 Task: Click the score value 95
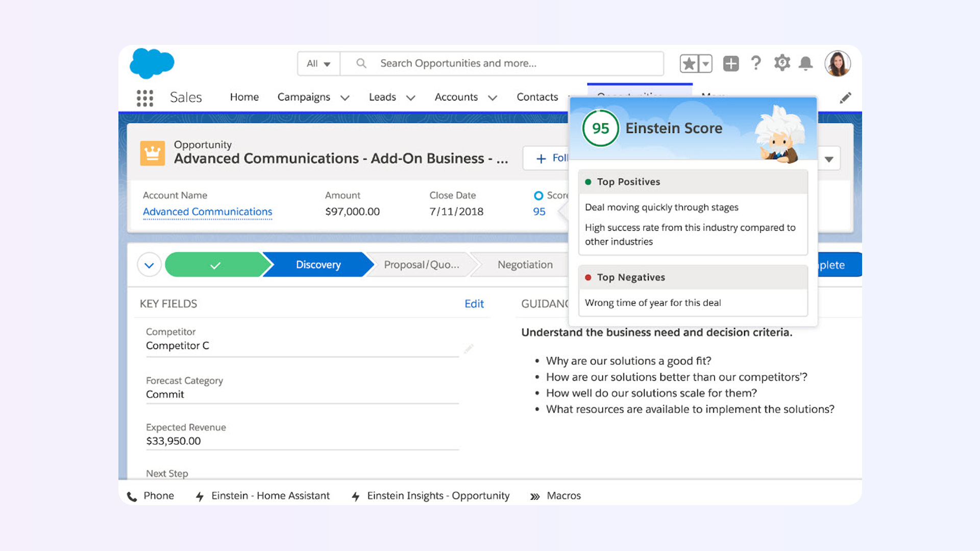(539, 212)
